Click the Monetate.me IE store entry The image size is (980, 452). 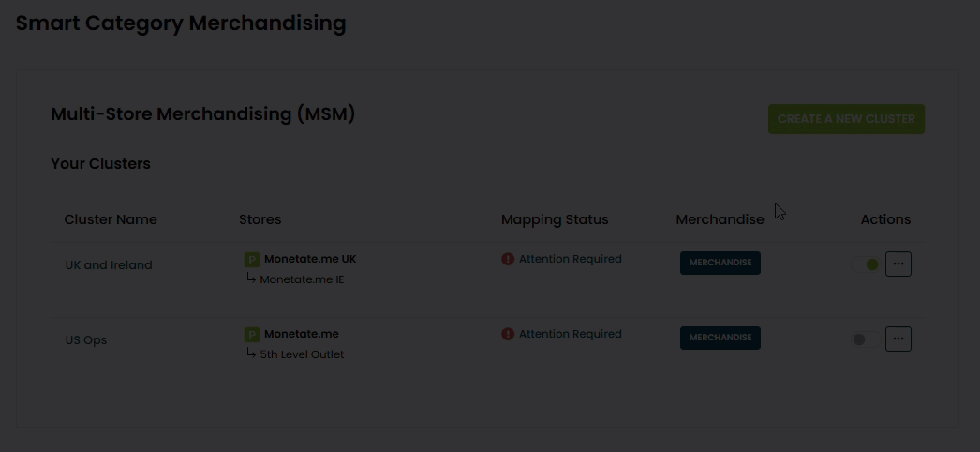point(302,279)
